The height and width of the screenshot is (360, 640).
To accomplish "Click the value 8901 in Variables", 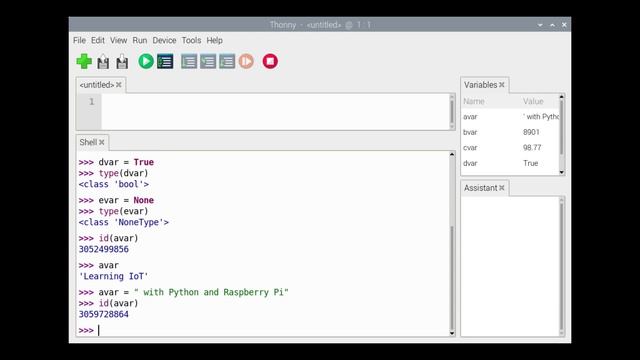I will pos(531,132).
